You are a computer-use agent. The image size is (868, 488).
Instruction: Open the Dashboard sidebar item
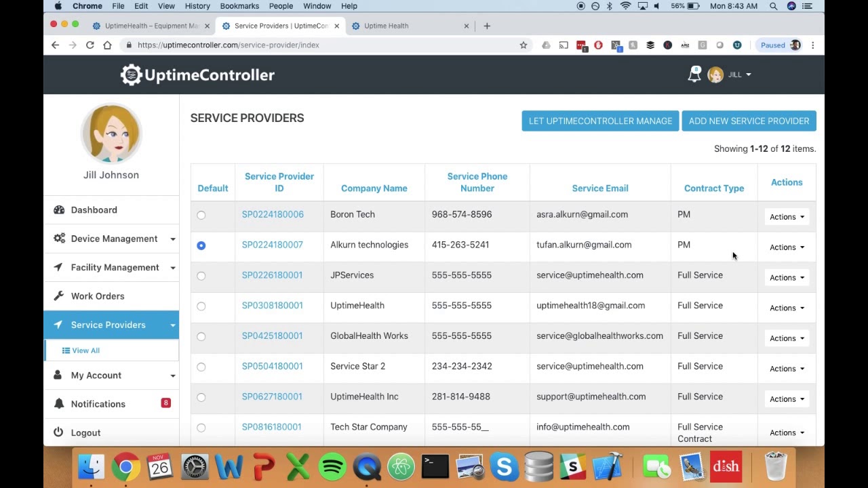point(111,210)
